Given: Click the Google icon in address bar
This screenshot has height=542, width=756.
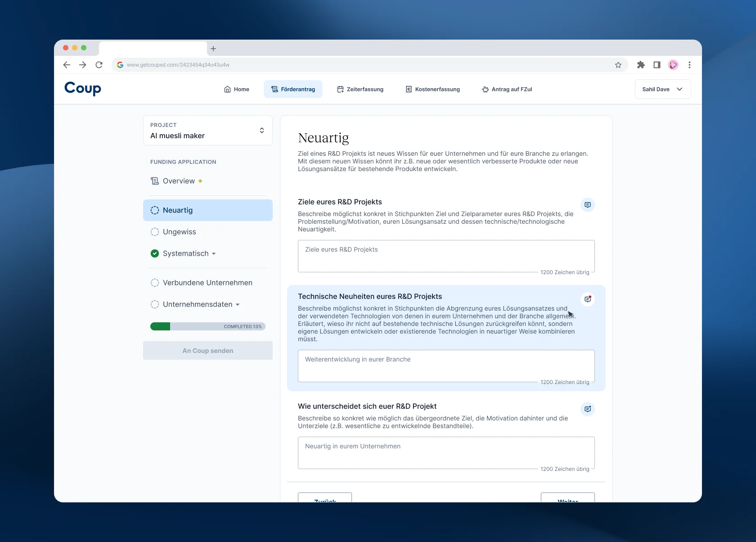Looking at the screenshot, I should coord(120,65).
